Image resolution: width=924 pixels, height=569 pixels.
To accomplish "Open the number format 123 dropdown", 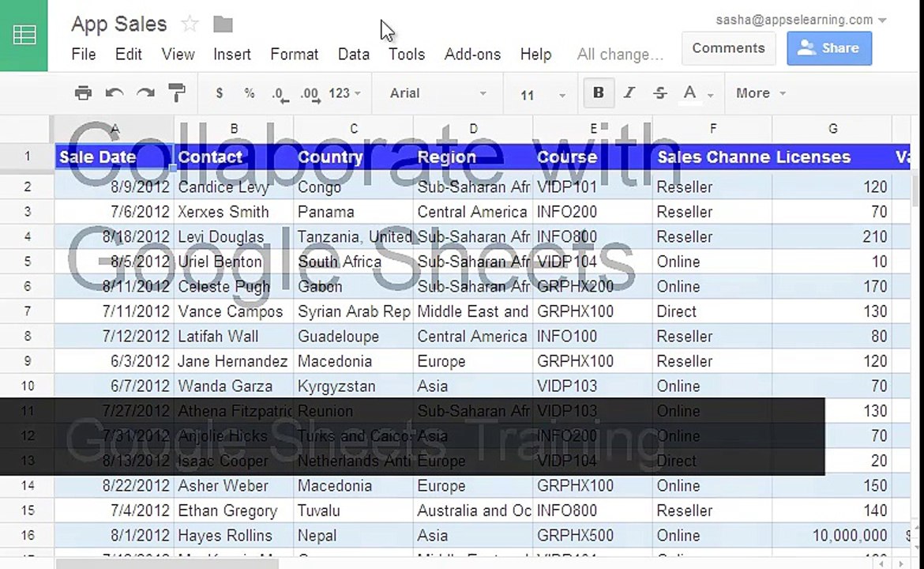I will click(x=345, y=93).
